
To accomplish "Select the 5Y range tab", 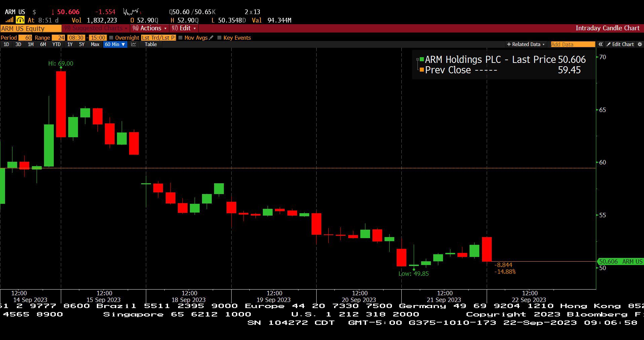I will coord(82,44).
